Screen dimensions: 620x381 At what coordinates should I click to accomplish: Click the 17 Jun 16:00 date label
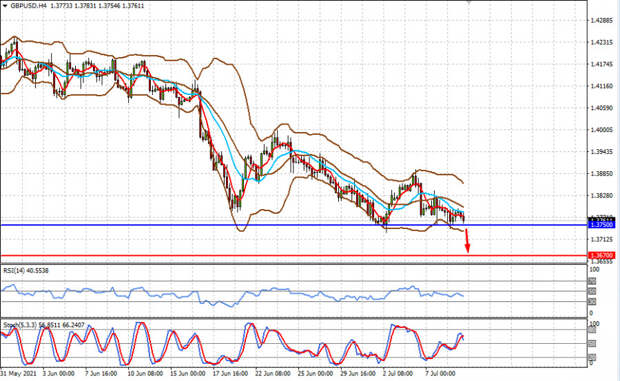tap(230, 373)
